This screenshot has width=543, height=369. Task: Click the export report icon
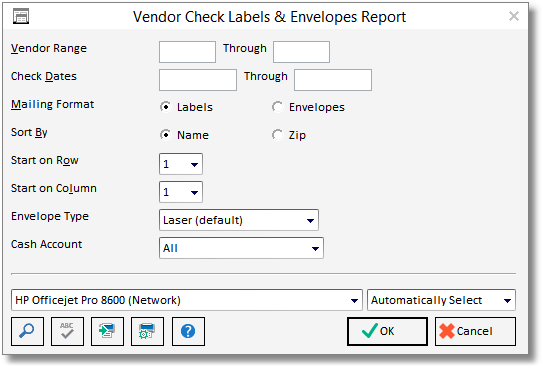click(x=107, y=331)
